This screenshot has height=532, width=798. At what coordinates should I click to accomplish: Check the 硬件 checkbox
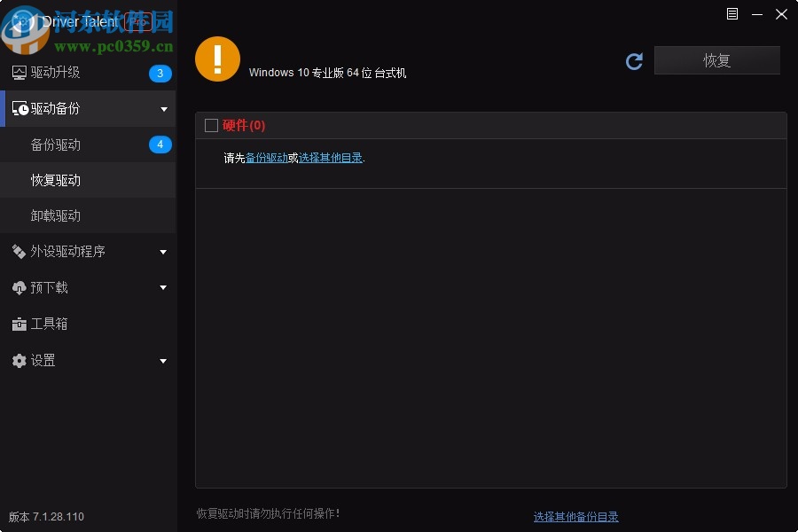[x=212, y=125]
